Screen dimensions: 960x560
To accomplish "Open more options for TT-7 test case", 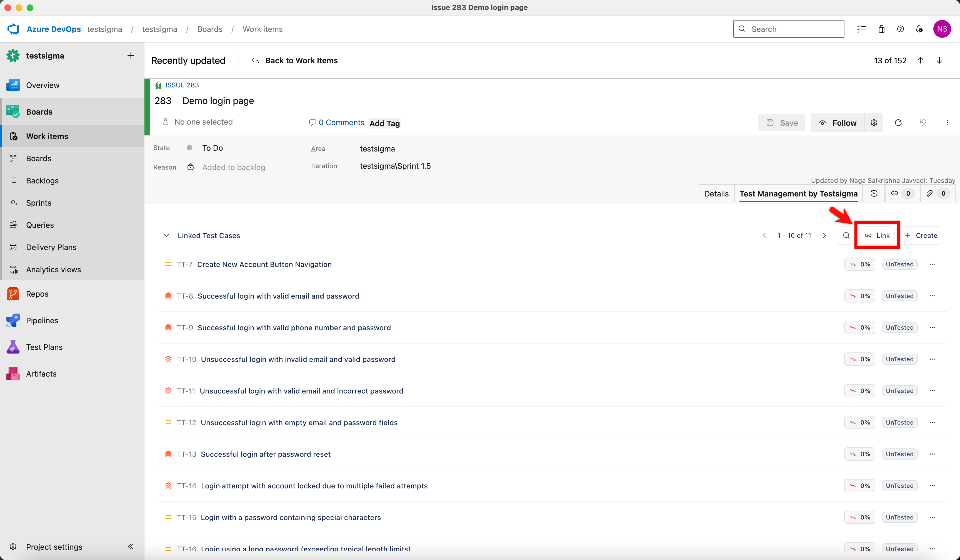I will pyautogui.click(x=932, y=264).
